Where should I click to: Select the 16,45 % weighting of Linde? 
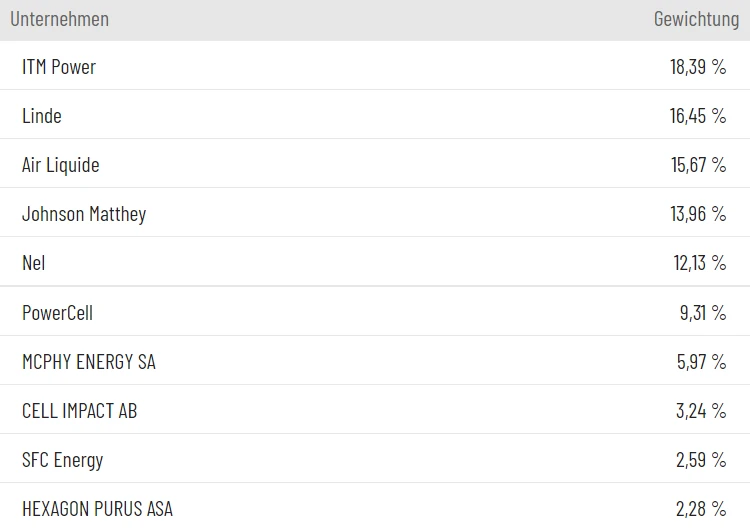698,116
